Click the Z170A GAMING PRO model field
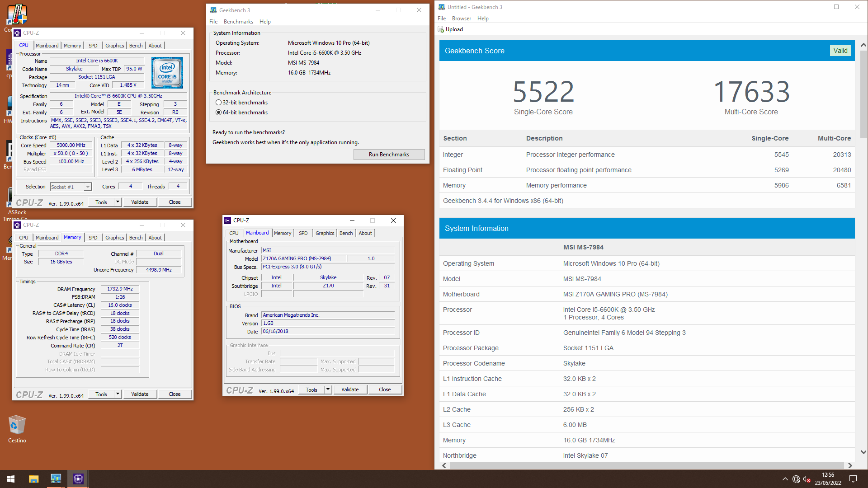 [x=304, y=259]
